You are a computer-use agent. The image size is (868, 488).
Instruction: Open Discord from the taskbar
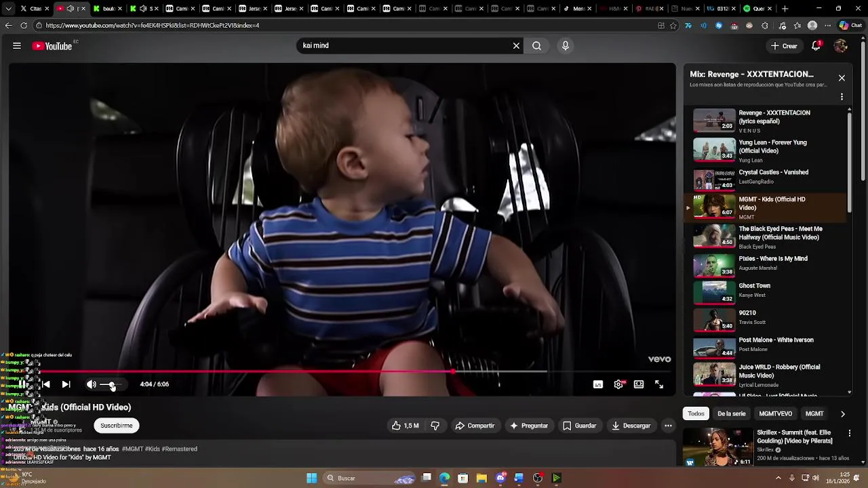click(500, 478)
